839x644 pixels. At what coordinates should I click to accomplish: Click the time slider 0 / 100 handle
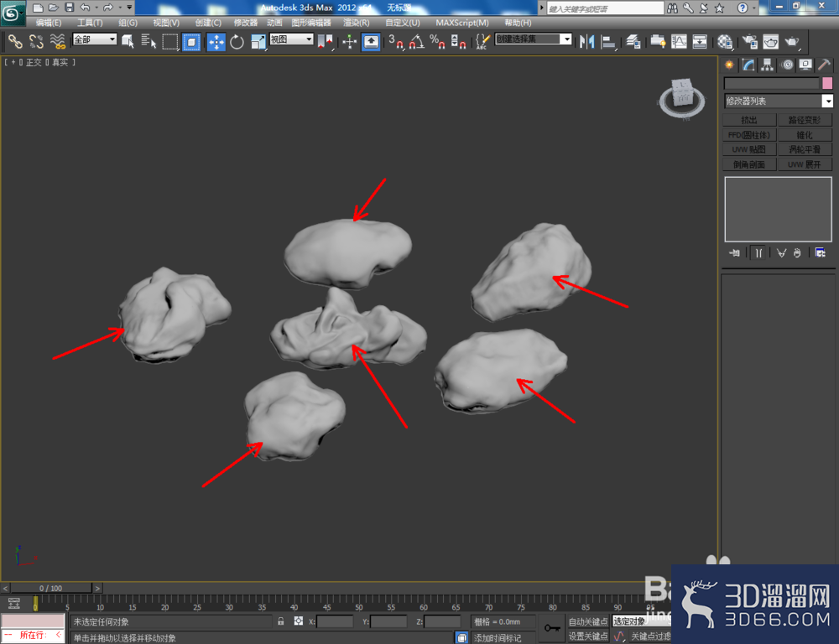[x=51, y=588]
